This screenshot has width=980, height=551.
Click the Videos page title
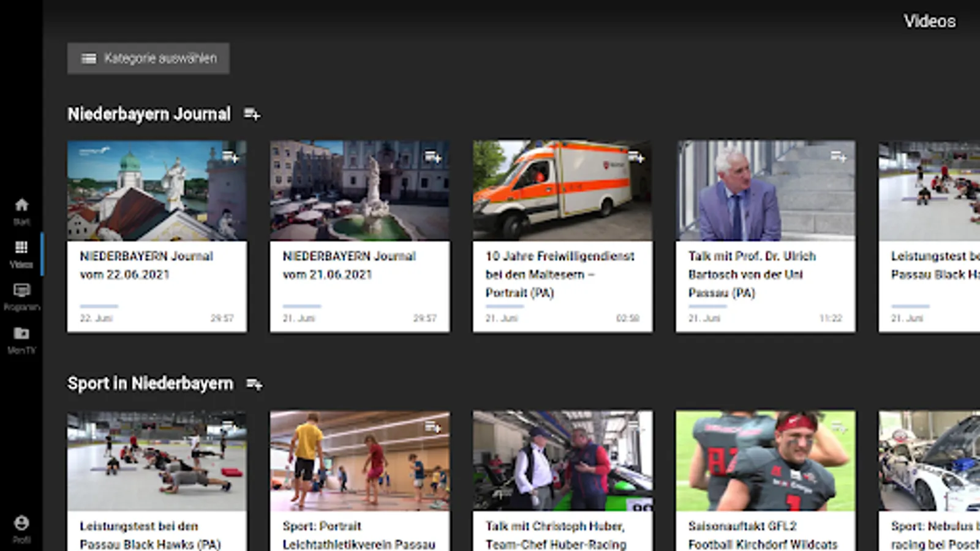930,21
